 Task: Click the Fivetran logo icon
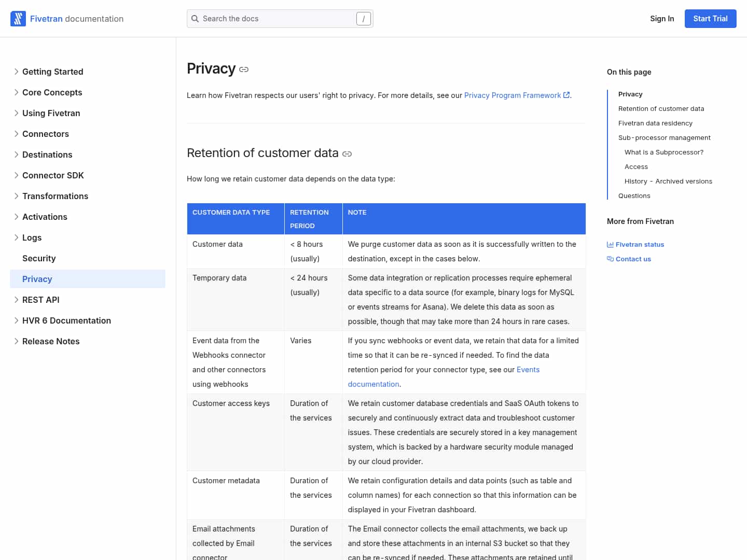click(18, 19)
